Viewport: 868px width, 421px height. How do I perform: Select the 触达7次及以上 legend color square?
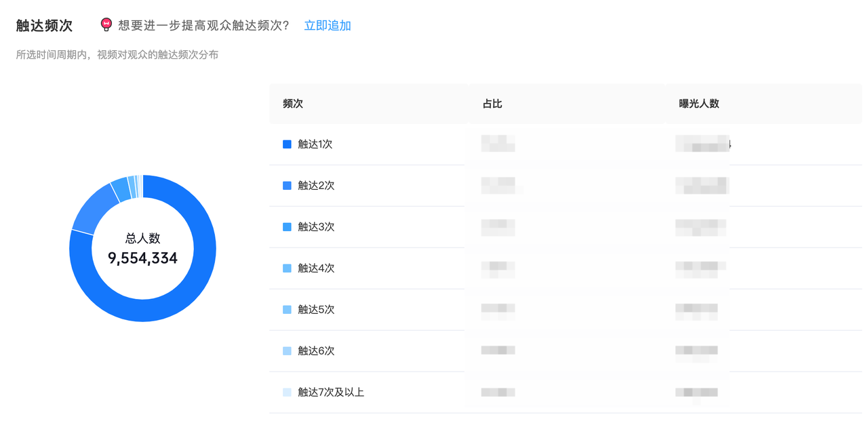pos(287,393)
